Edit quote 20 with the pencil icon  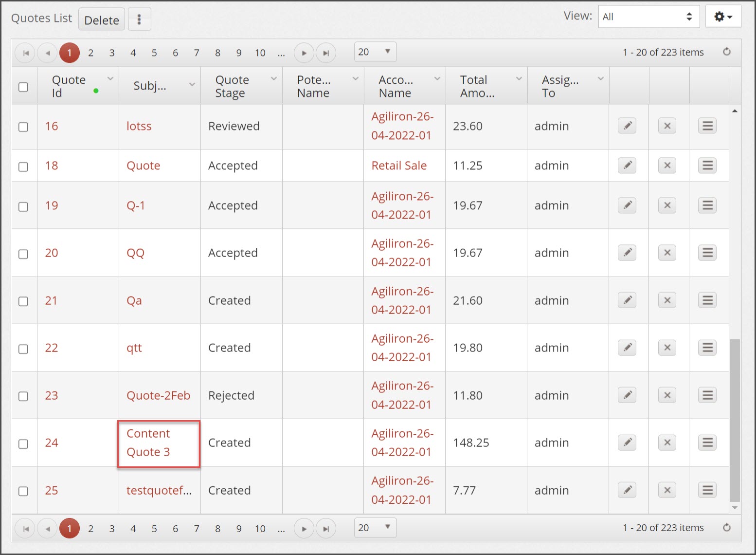pos(627,253)
